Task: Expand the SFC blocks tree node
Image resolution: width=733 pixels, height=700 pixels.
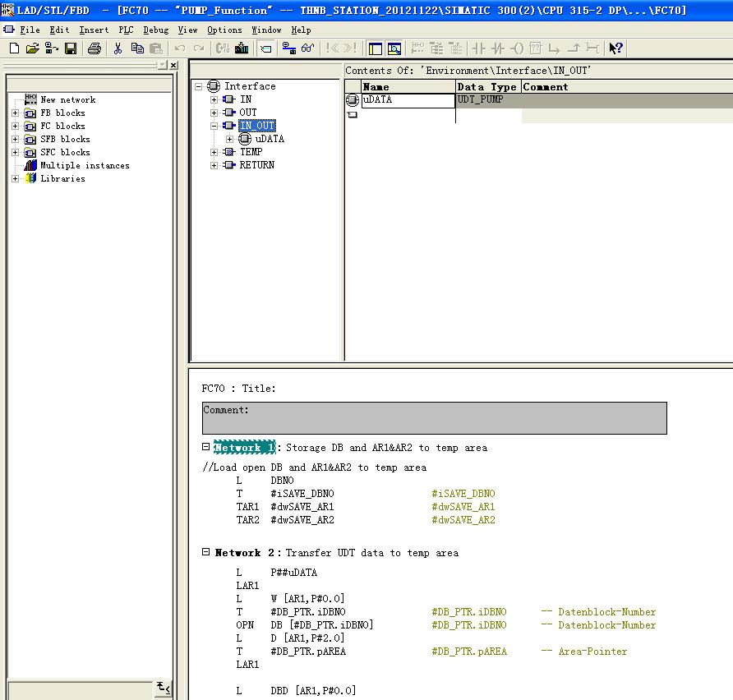Action: coord(16,152)
